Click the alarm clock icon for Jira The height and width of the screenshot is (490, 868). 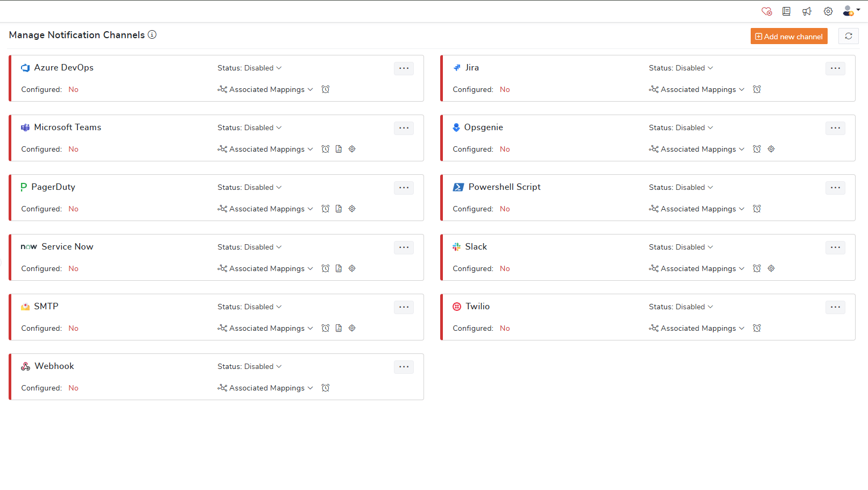tap(757, 89)
